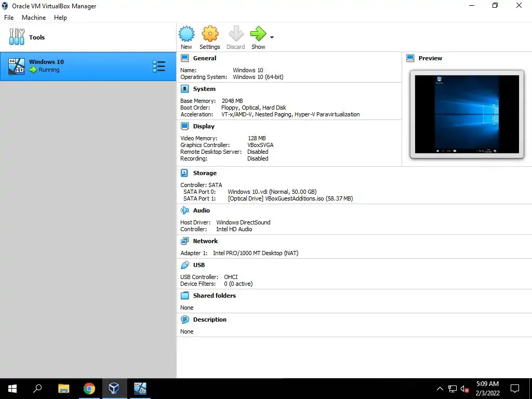Click the Description section bubble icon
532x399 pixels.
184,320
